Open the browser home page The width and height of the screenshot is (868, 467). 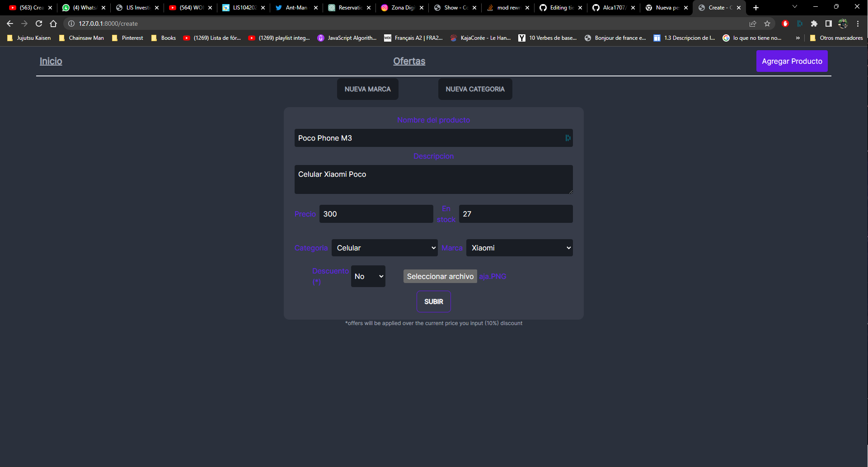pyautogui.click(x=54, y=23)
